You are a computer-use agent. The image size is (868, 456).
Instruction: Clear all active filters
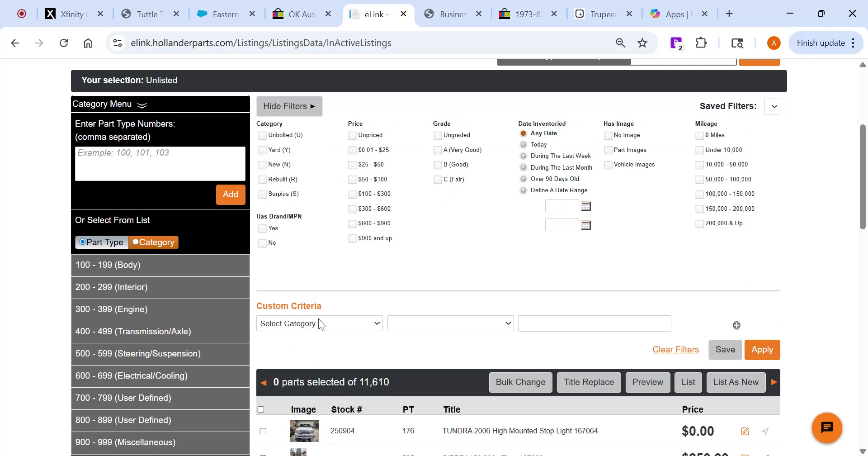coord(675,349)
